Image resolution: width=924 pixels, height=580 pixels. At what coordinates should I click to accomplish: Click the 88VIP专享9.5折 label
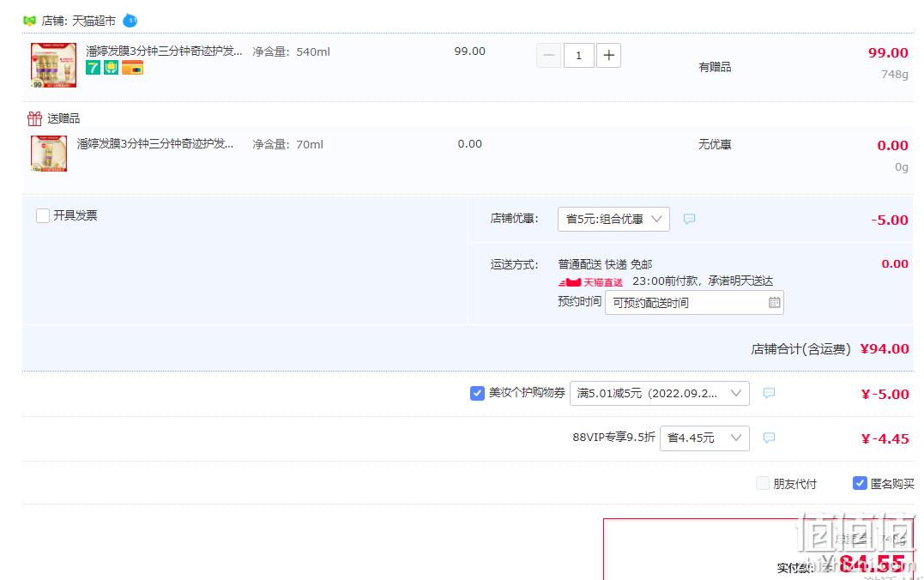[x=614, y=438]
